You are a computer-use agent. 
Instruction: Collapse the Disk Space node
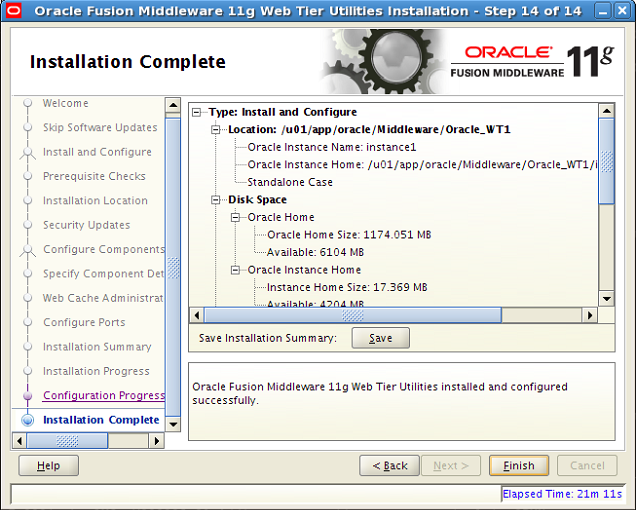[216, 200]
